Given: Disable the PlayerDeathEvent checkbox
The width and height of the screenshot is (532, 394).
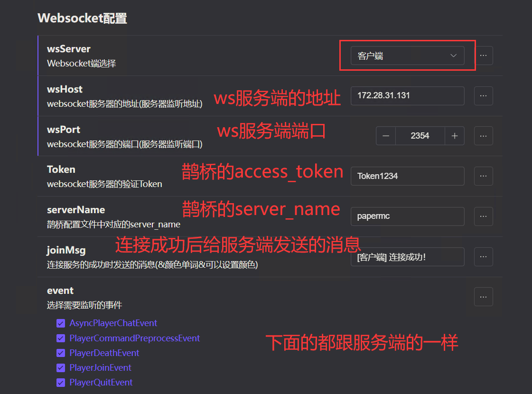Looking at the screenshot, I should coord(61,353).
